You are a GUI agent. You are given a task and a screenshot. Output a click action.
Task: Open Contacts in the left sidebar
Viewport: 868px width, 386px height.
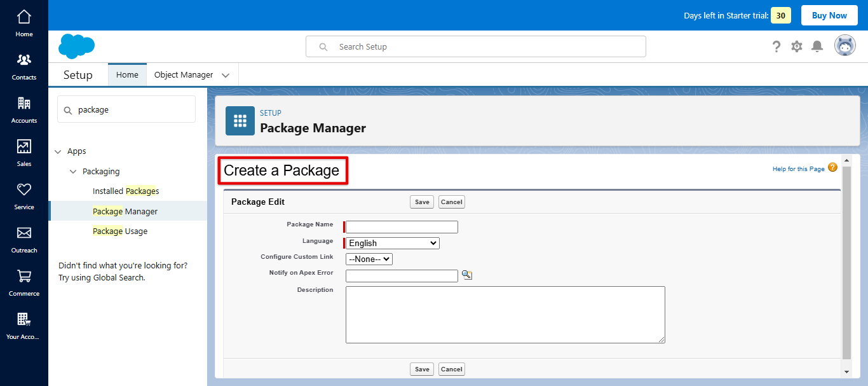(24, 66)
